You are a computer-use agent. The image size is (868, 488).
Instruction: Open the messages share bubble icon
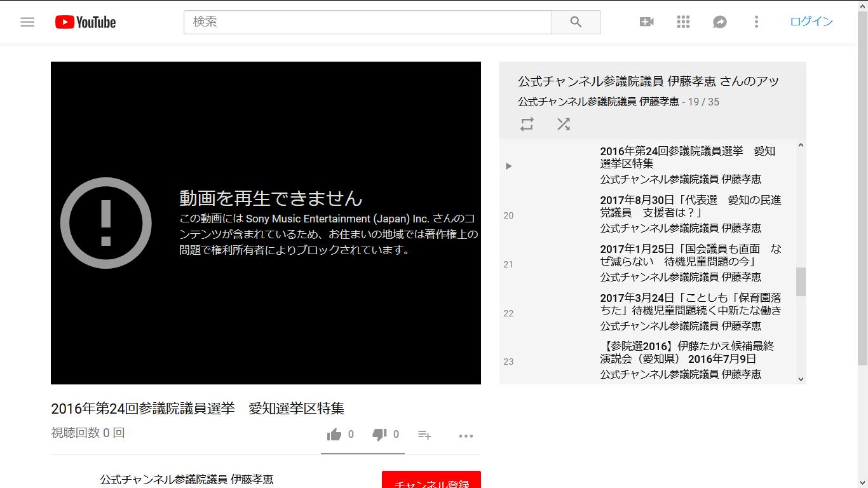click(x=720, y=22)
